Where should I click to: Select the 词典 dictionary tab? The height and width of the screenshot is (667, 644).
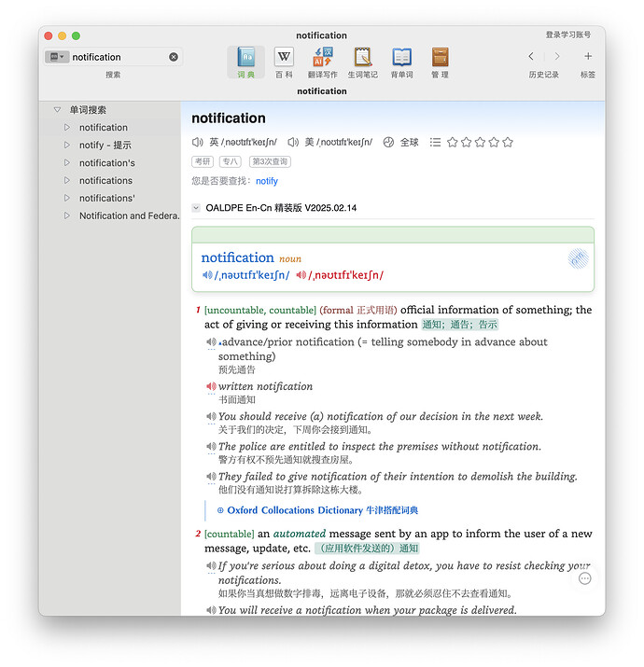(x=245, y=63)
